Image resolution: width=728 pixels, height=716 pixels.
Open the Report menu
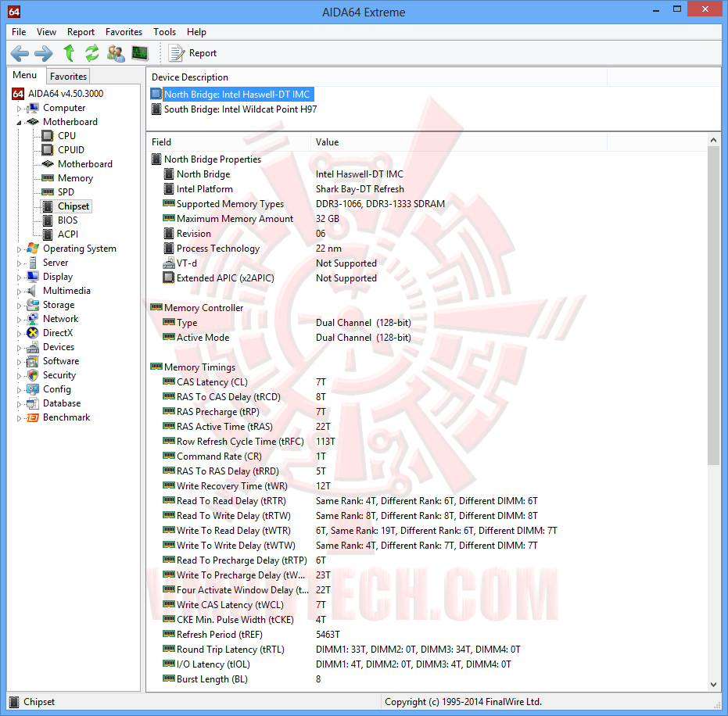coord(81,32)
